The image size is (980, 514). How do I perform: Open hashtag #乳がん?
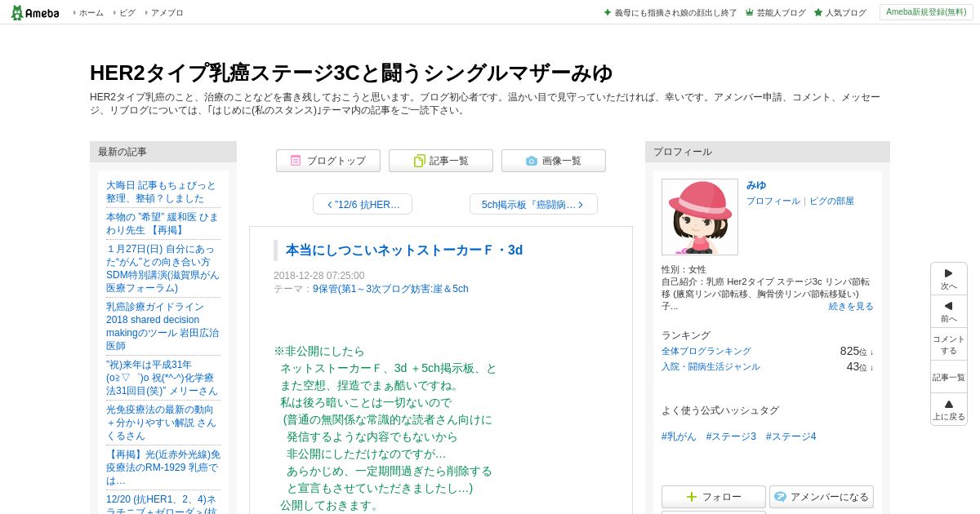(x=679, y=436)
